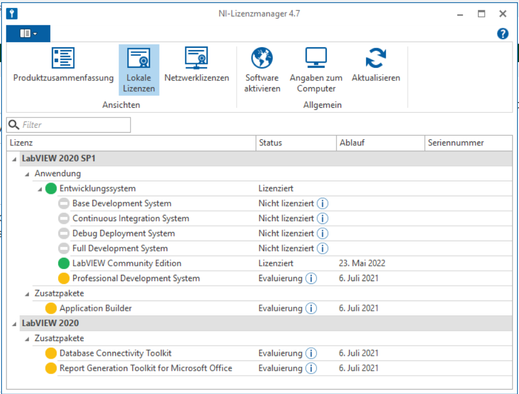The width and height of the screenshot is (519, 394).
Task: Collapse the Entwicklungssystem node
Action: pos(40,189)
